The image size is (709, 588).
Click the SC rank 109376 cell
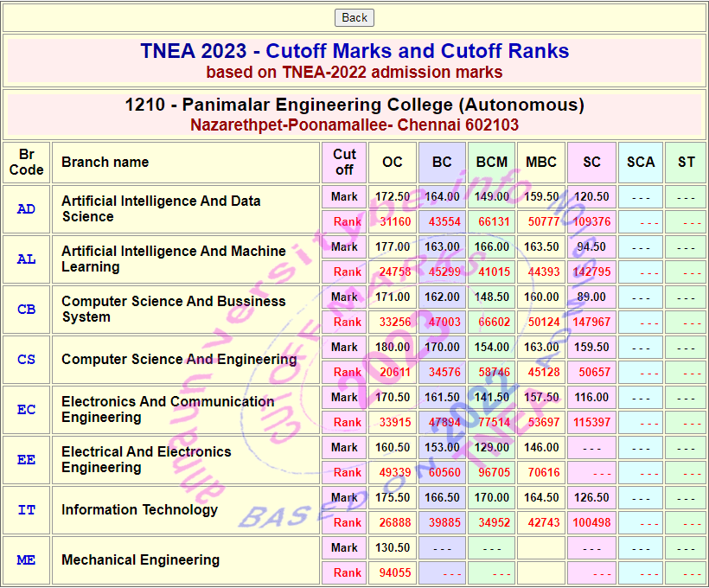[592, 221]
